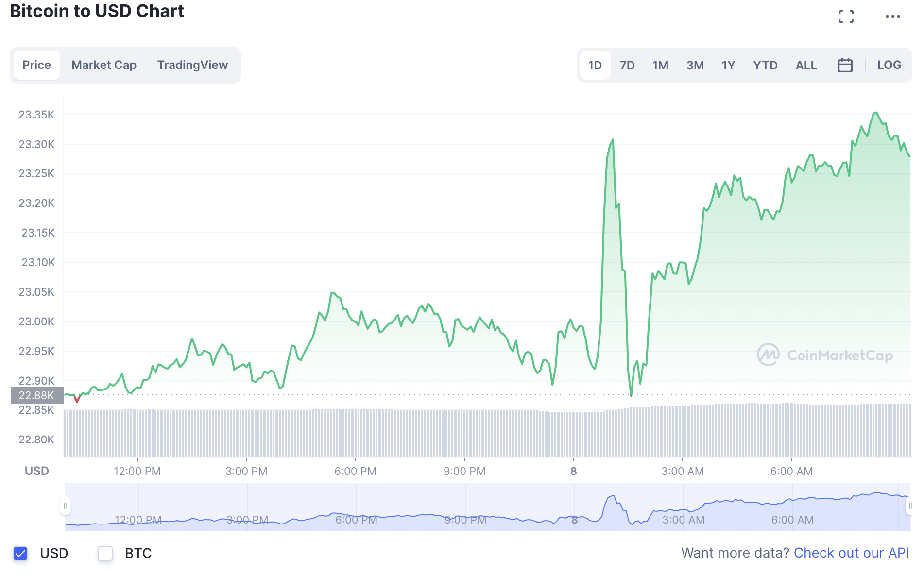Image resolution: width=924 pixels, height=575 pixels.
Task: Click the 3:00 AM x-axis label
Action: point(683,471)
